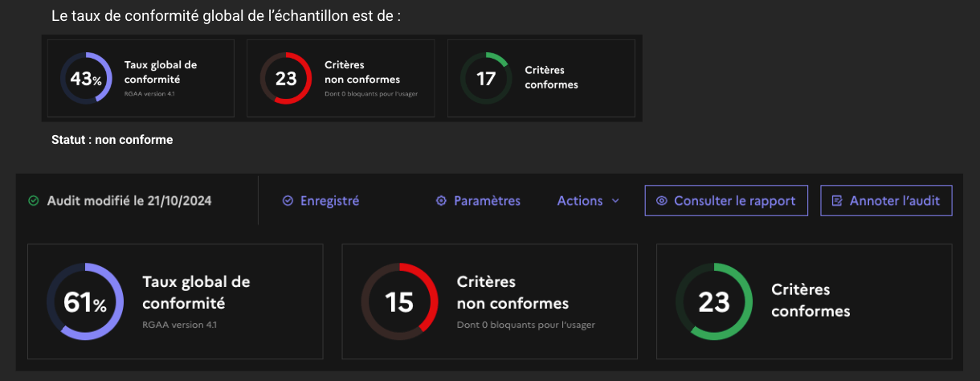Click the red donut chart showing 15

coord(399,301)
